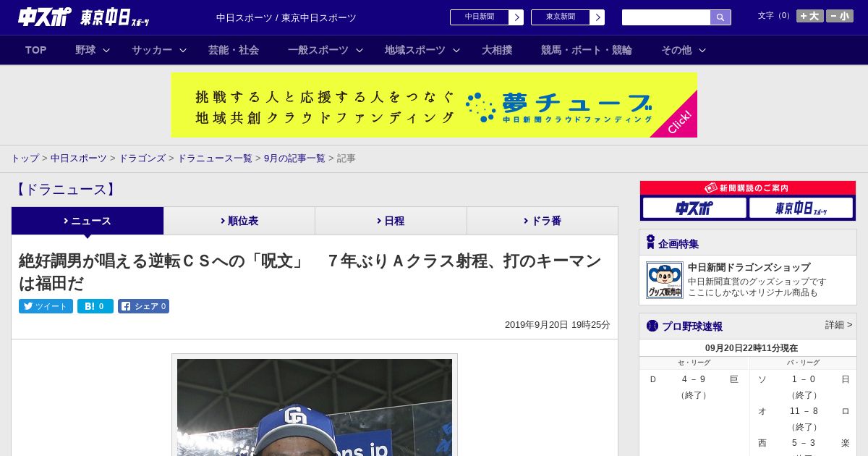Screen dimensions: 868x456
Task: Click the Hatena B! bookmark button
Action: click(95, 306)
